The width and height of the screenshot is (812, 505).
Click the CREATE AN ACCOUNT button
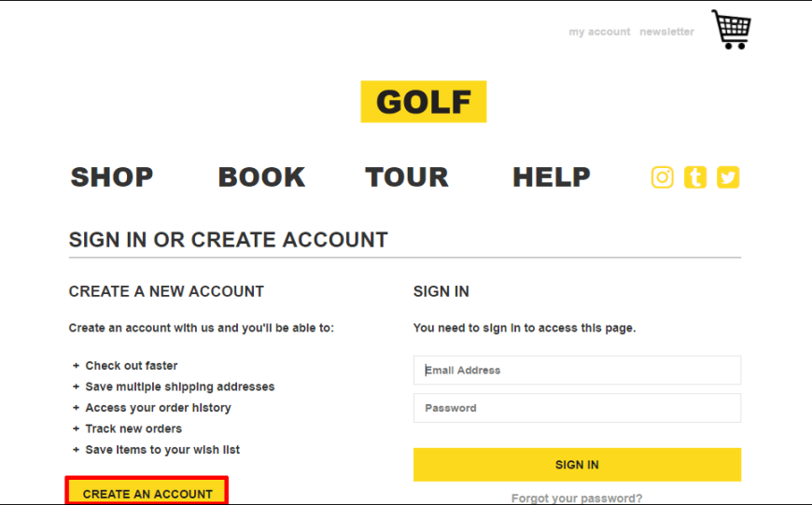pos(147,492)
